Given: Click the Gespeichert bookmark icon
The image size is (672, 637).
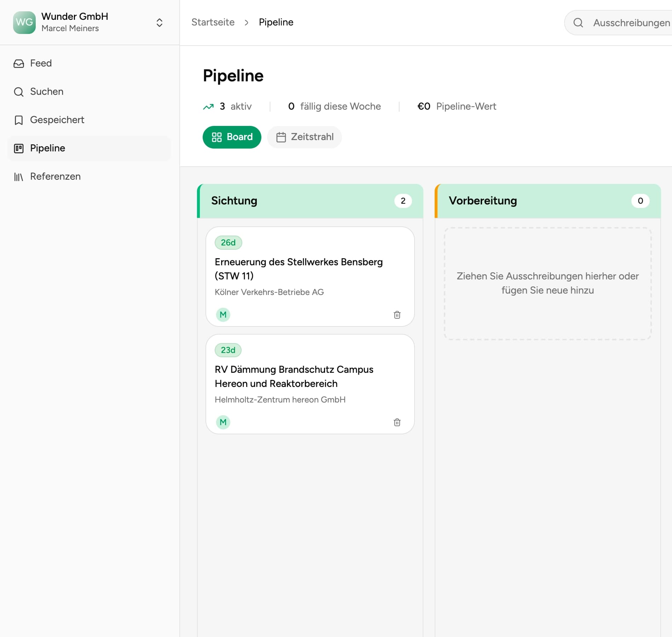Looking at the screenshot, I should pyautogui.click(x=19, y=120).
